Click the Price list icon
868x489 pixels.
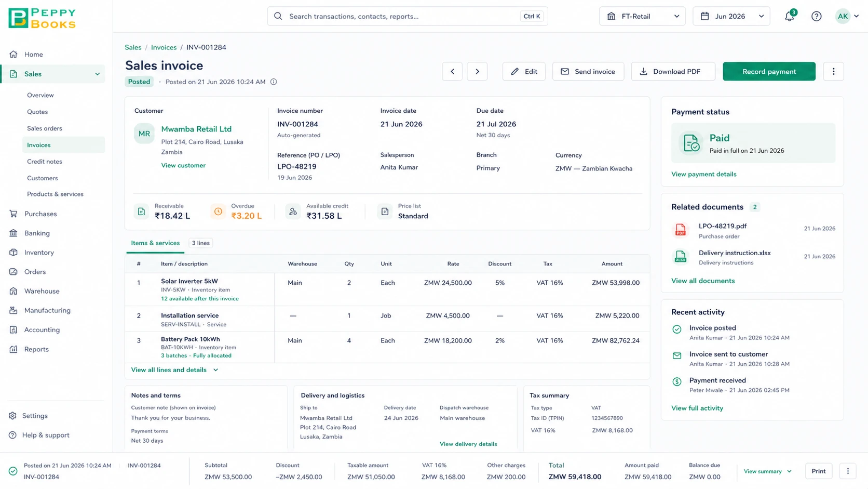pos(385,212)
